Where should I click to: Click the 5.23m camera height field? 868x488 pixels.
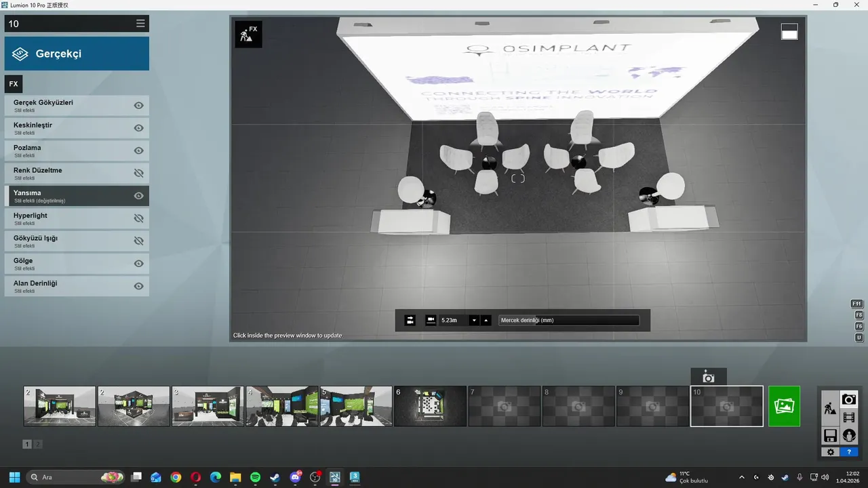pos(453,321)
